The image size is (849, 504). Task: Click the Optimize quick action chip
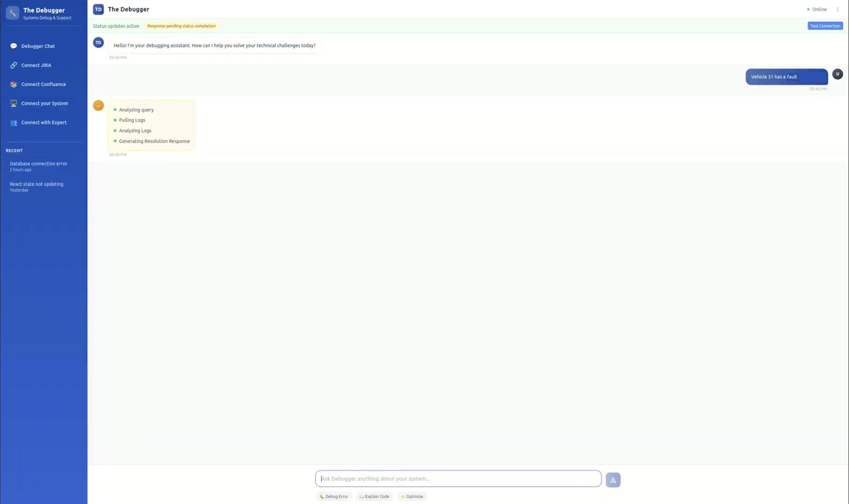(x=412, y=496)
